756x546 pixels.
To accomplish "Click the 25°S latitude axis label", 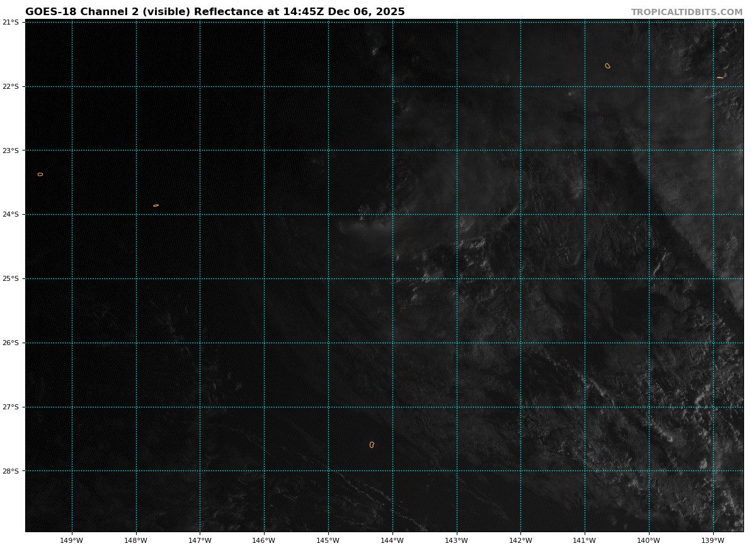I will [x=11, y=278].
